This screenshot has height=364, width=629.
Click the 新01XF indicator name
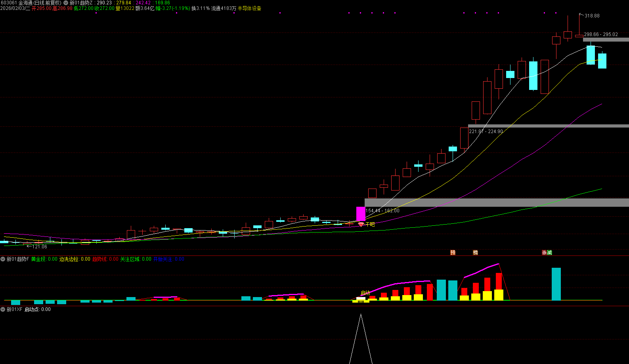14,309
